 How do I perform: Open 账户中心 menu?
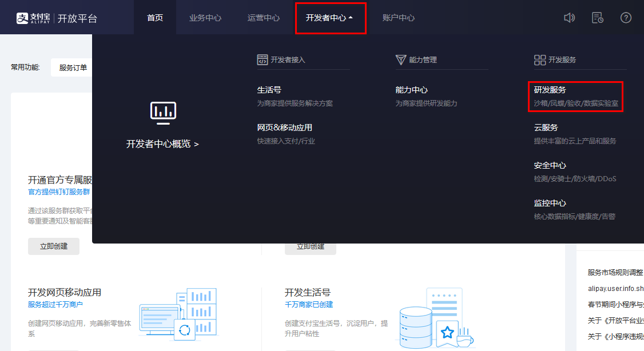[399, 18]
